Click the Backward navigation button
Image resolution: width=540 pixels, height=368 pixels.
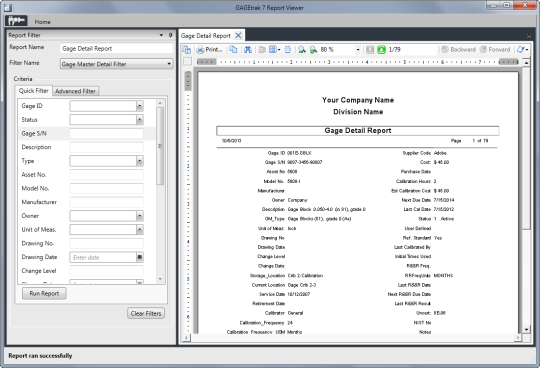pyautogui.click(x=458, y=50)
